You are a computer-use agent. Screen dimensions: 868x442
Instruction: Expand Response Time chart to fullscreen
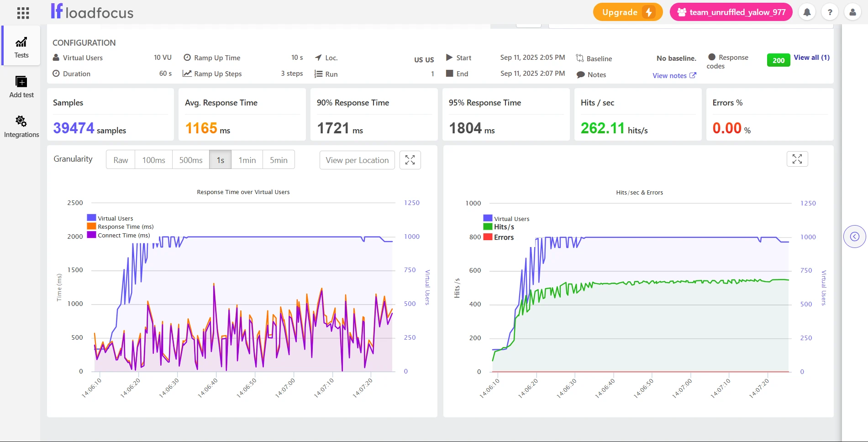[x=410, y=160]
